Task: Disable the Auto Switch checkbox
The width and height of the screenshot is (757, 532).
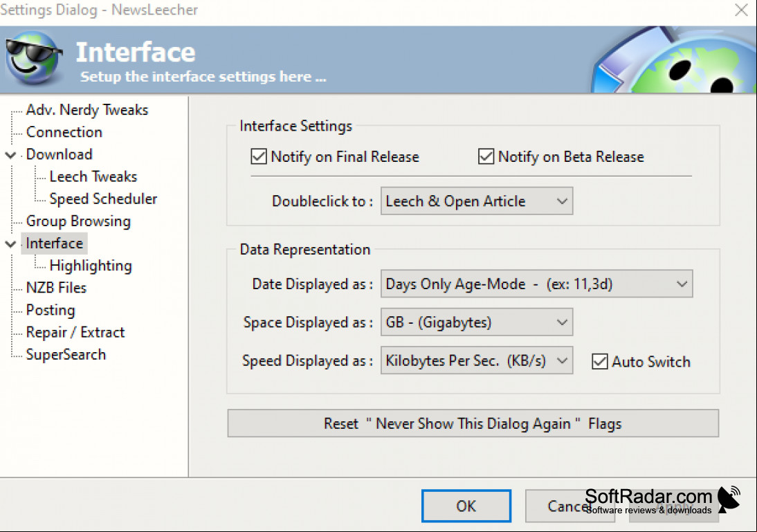Action: click(600, 362)
